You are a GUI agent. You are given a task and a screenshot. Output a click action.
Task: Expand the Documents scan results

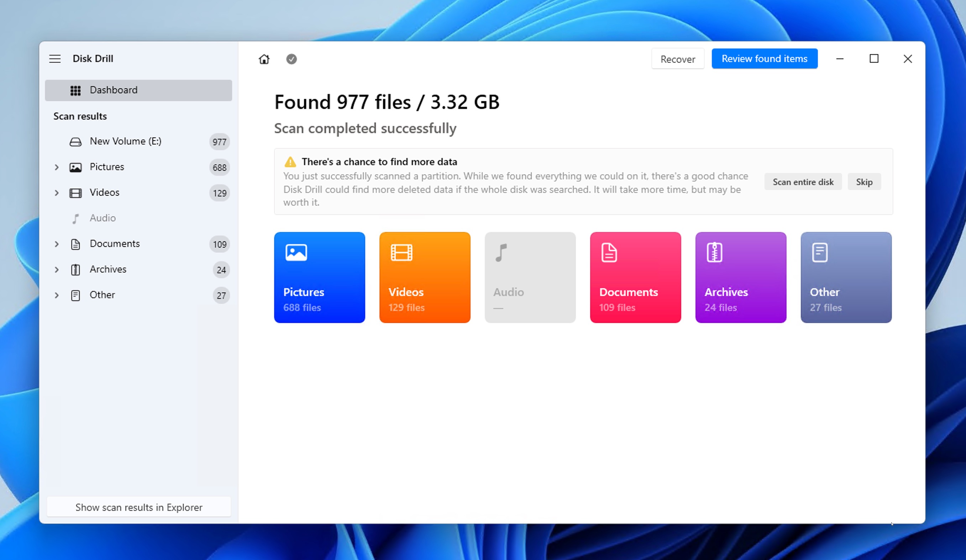pos(57,243)
